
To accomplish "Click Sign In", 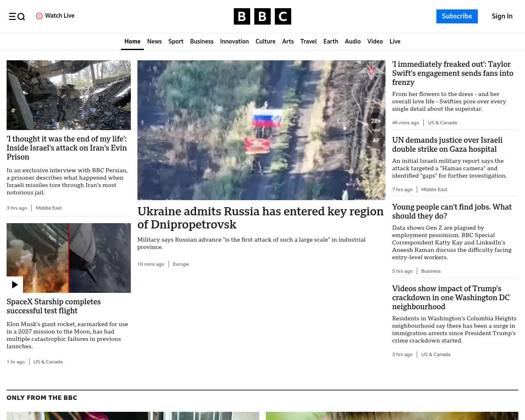I will [x=502, y=16].
